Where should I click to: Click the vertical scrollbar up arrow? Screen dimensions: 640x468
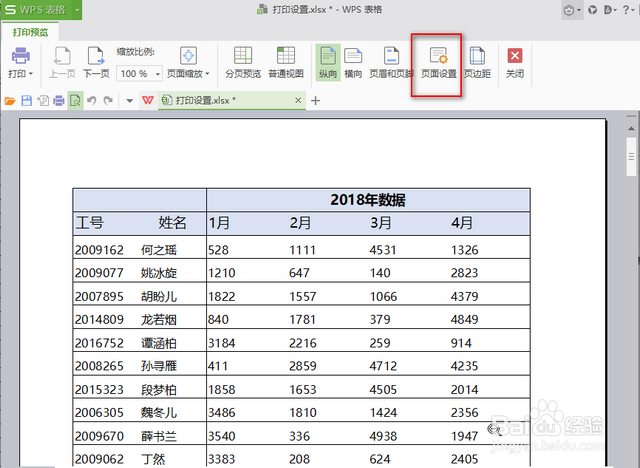coord(631,129)
